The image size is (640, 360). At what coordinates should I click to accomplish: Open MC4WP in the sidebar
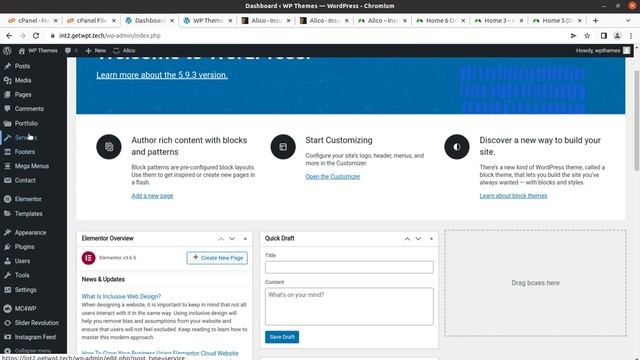point(25,309)
